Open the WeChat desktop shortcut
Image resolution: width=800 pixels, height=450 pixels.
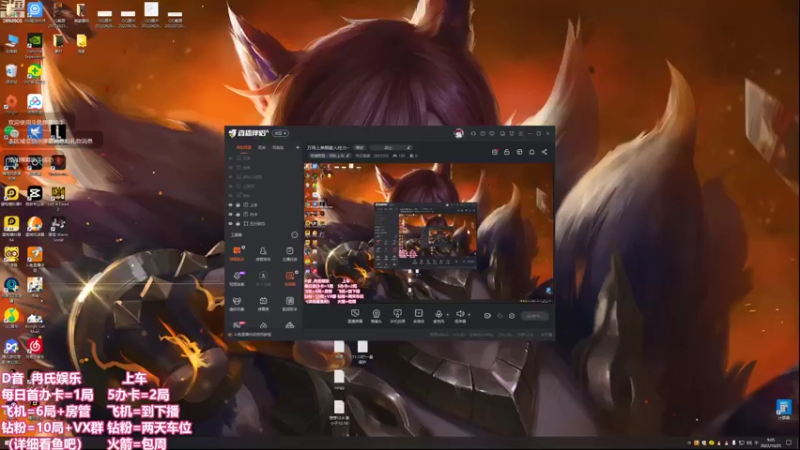tap(10, 133)
